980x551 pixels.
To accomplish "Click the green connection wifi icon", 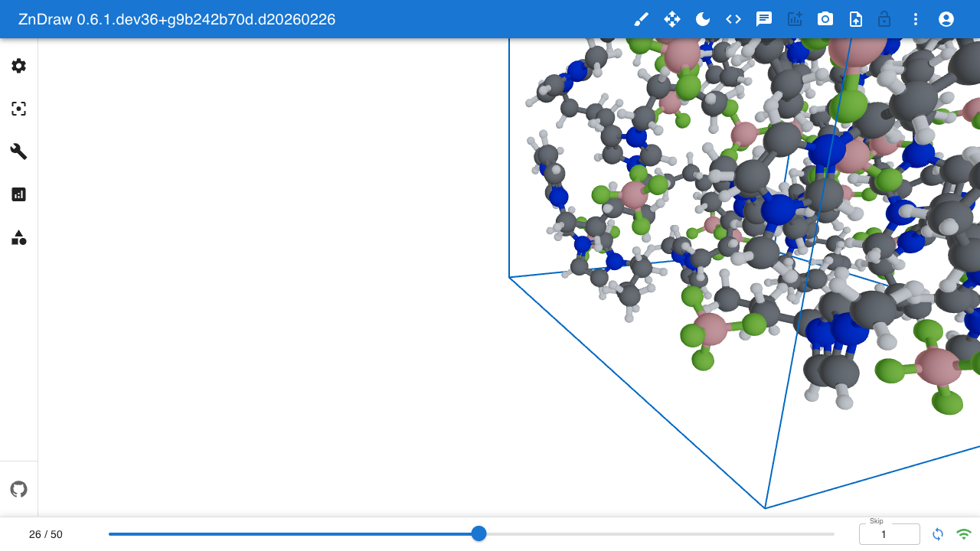I will (964, 534).
